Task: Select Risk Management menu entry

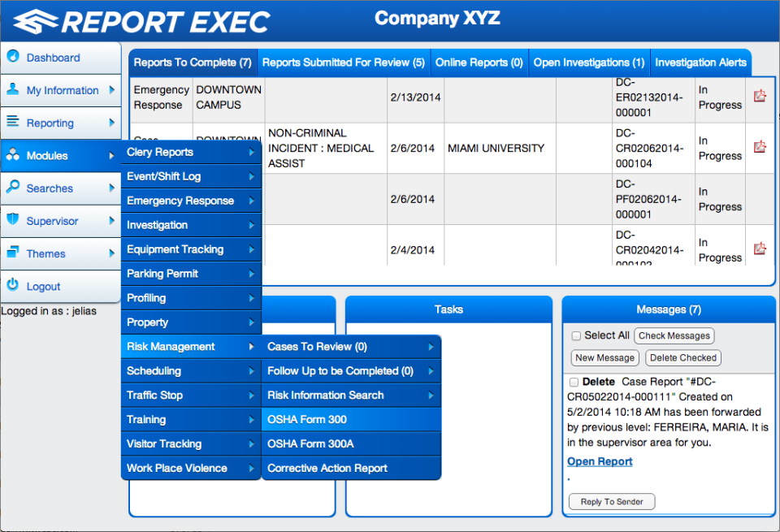Action: [x=191, y=347]
